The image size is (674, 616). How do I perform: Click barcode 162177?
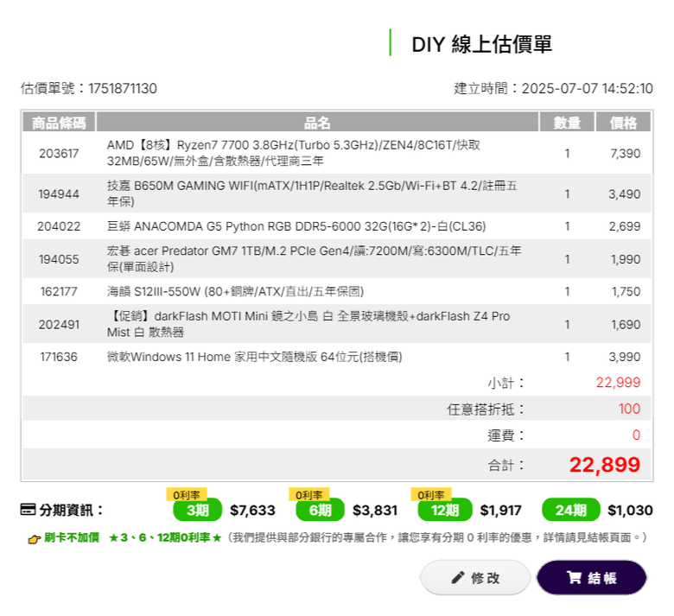(x=59, y=291)
